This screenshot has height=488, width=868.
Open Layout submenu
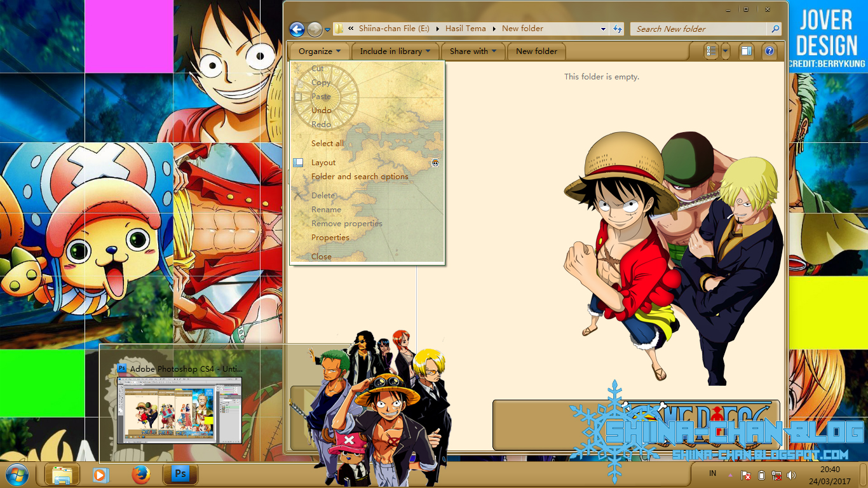tap(368, 163)
